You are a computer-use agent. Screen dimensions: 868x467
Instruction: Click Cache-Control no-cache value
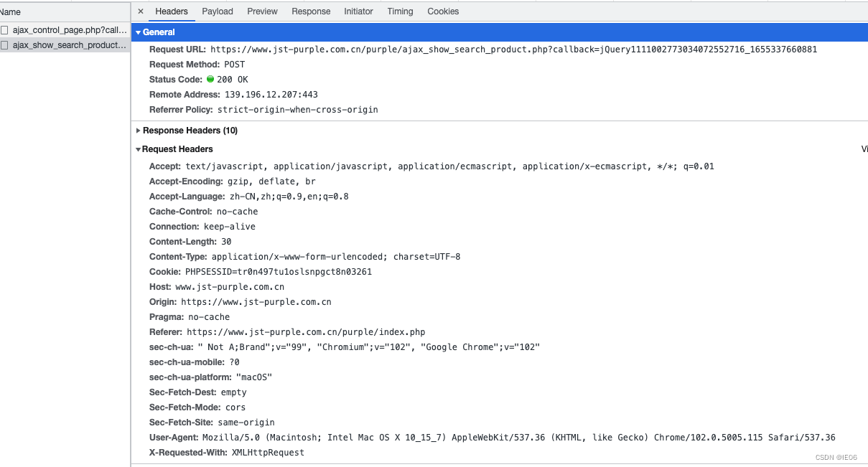coord(237,212)
